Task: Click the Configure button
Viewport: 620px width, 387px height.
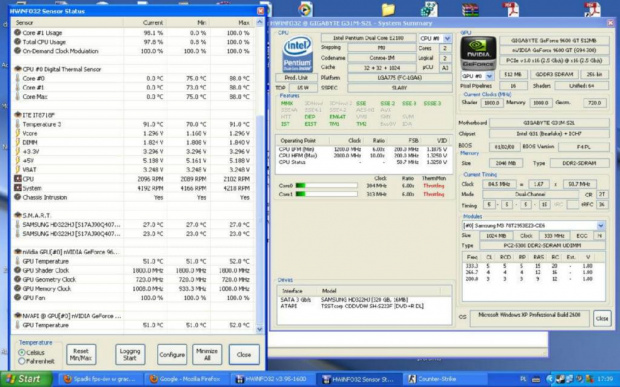Action: click(x=172, y=355)
